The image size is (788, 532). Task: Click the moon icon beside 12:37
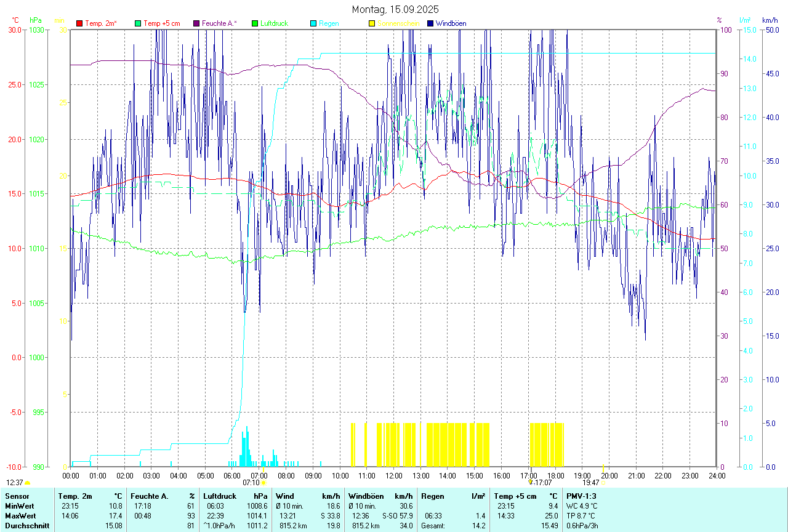tap(28, 483)
